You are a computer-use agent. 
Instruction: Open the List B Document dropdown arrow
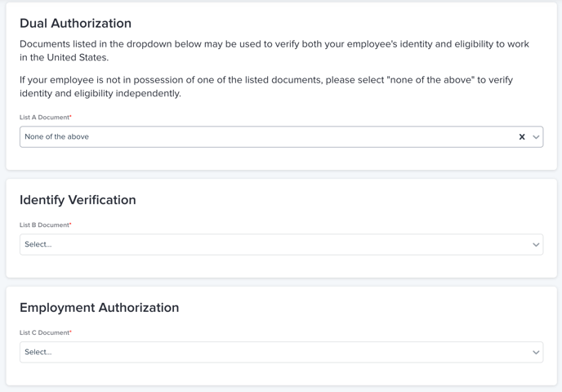point(536,245)
